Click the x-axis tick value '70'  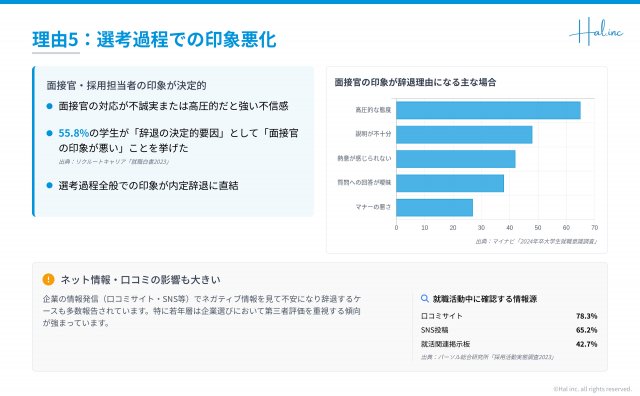pyautogui.click(x=595, y=228)
